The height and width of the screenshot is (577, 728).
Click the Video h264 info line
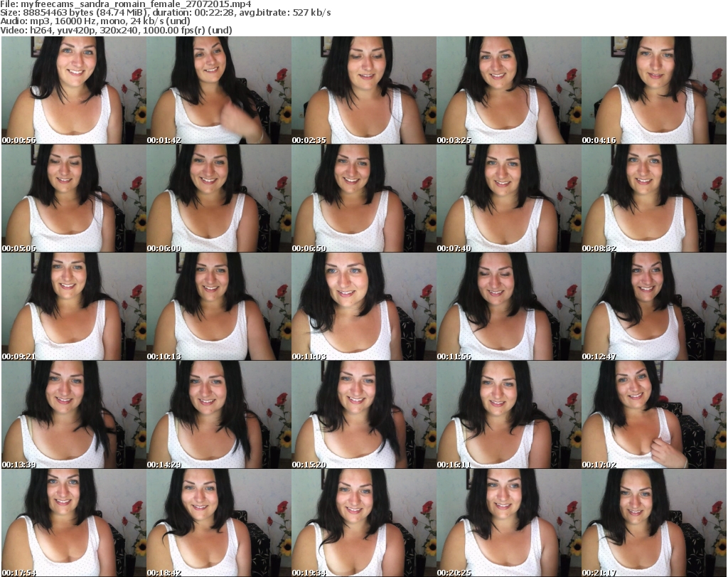click(116, 30)
